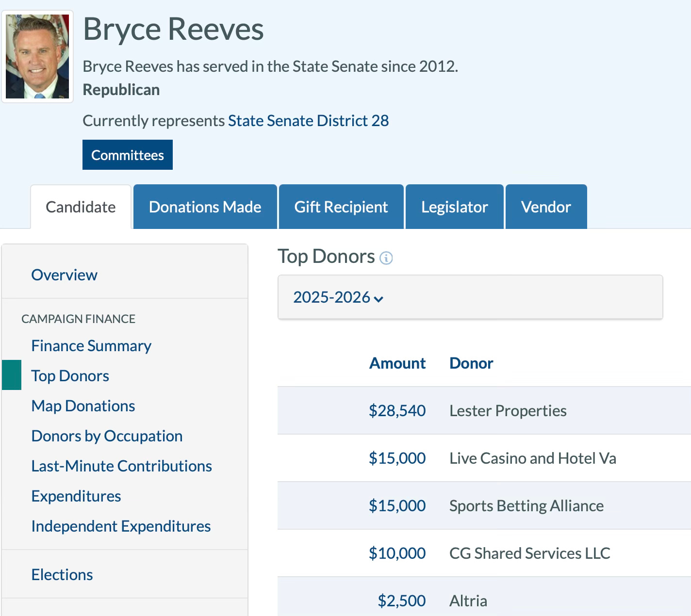Go to the Elections section
This screenshot has width=691, height=616.
point(62,575)
